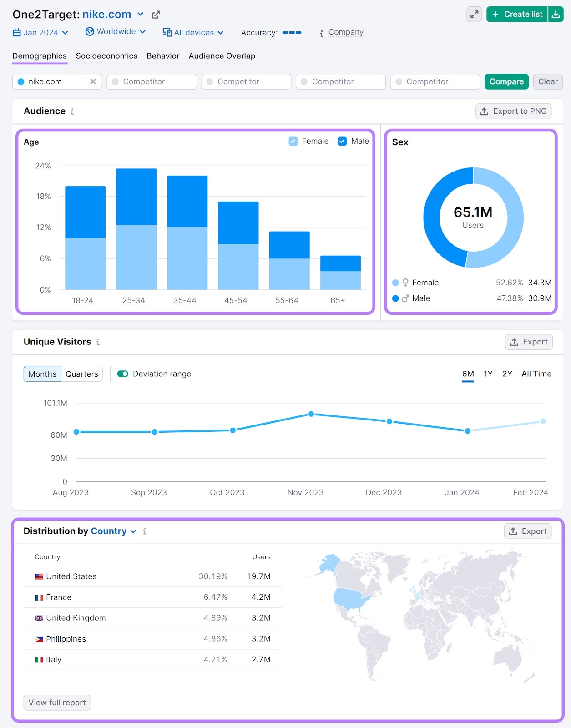Open the Audience Overlap tab

(222, 56)
